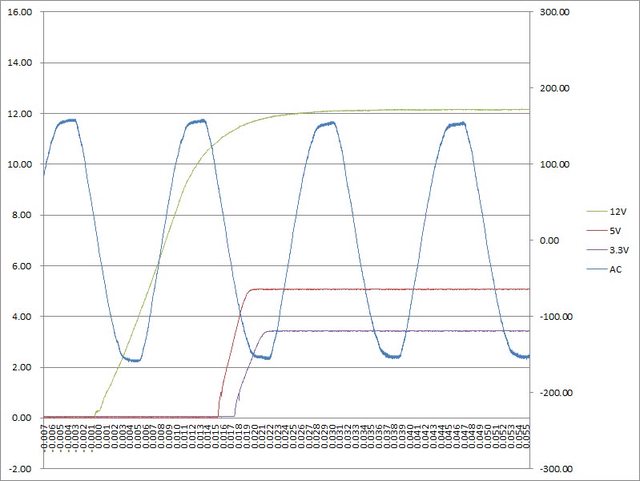This screenshot has height=481, width=640.
Task: Select the 16.00 label on left axis
Action: [21, 12]
